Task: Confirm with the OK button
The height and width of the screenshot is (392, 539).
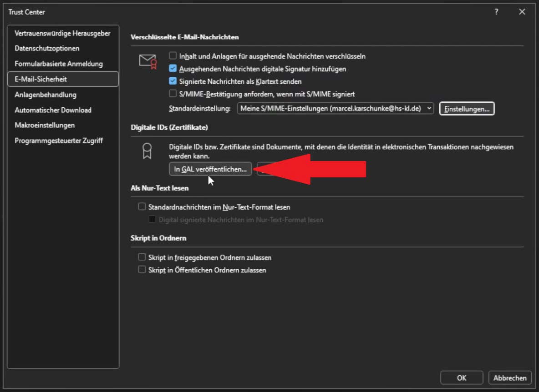Action: pyautogui.click(x=462, y=378)
